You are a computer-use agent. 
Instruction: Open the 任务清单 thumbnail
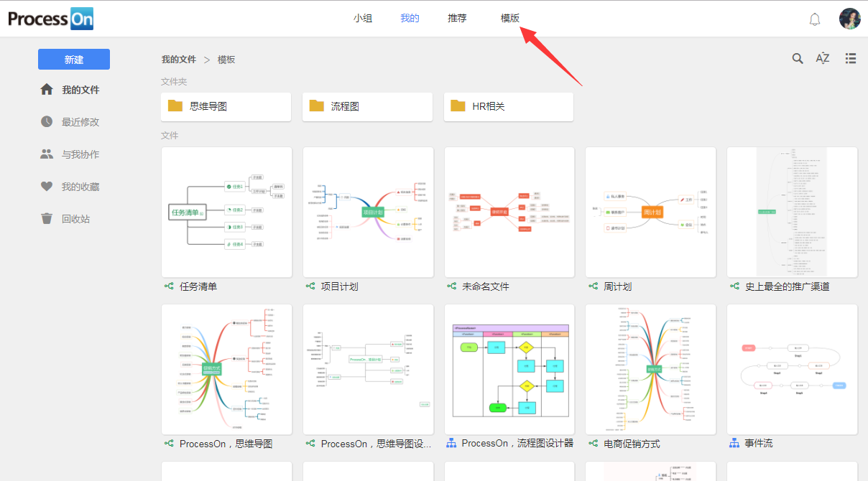pyautogui.click(x=227, y=212)
